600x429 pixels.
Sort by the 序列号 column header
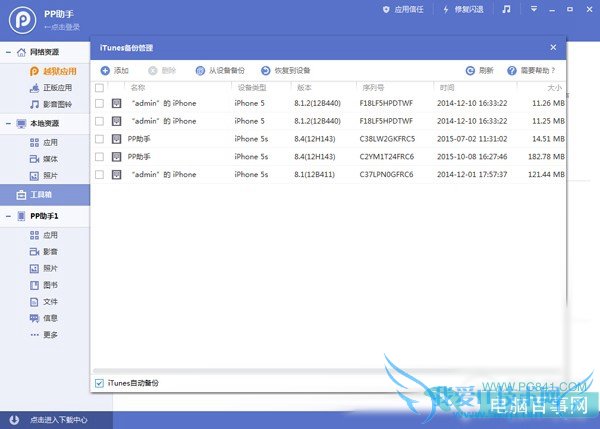coord(373,88)
